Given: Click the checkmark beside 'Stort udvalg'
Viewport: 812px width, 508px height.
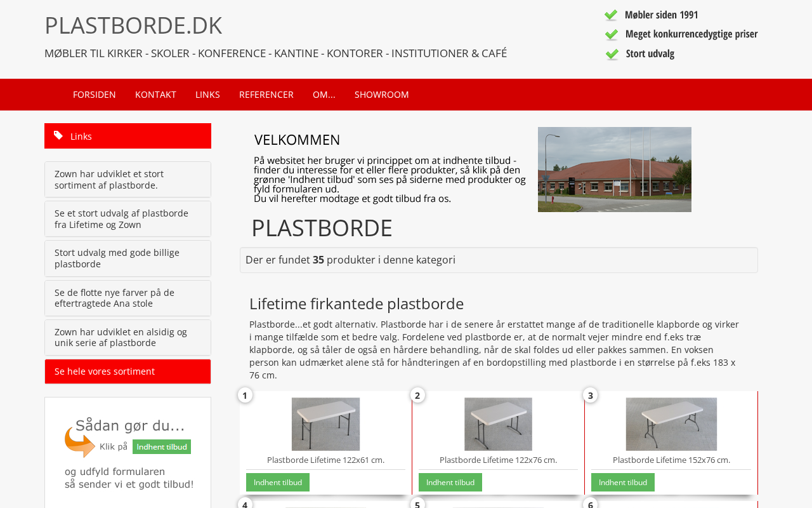Looking at the screenshot, I should 612,54.
